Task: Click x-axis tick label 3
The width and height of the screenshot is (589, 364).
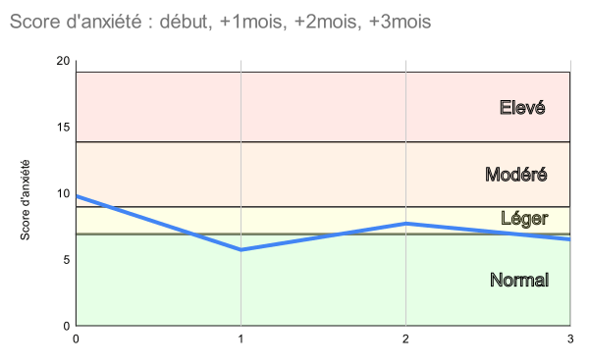Action: pyautogui.click(x=570, y=339)
